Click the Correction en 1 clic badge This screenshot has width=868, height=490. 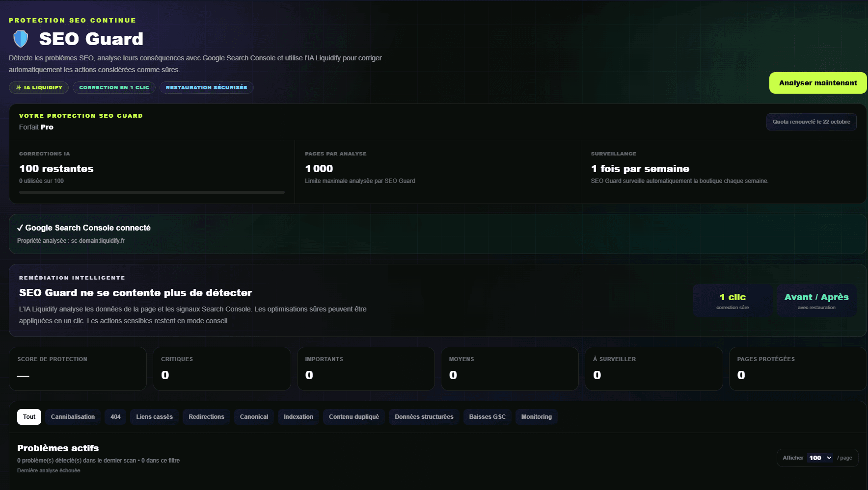point(114,87)
